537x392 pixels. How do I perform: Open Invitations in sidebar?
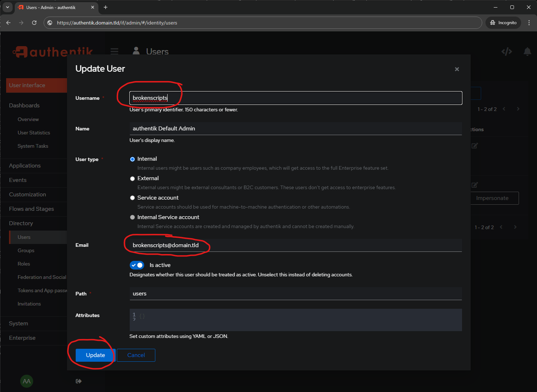[29, 304]
